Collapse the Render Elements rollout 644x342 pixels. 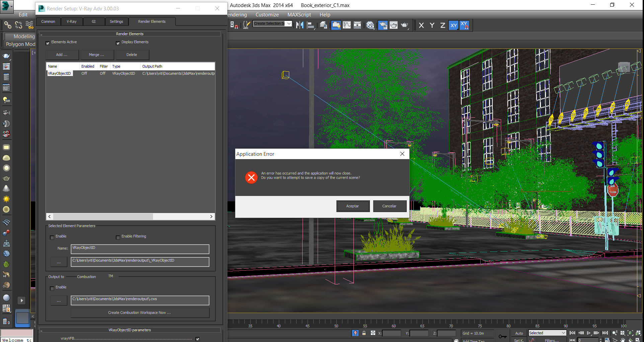[130, 34]
